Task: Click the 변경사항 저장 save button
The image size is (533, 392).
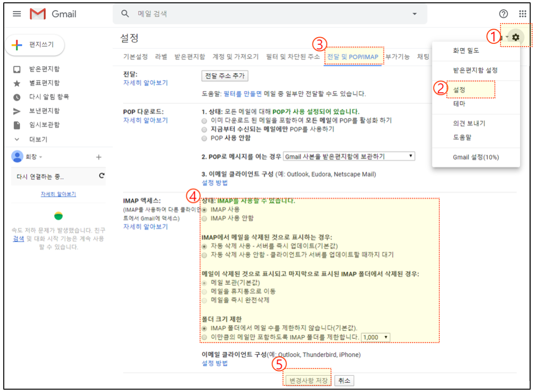Action: click(307, 380)
